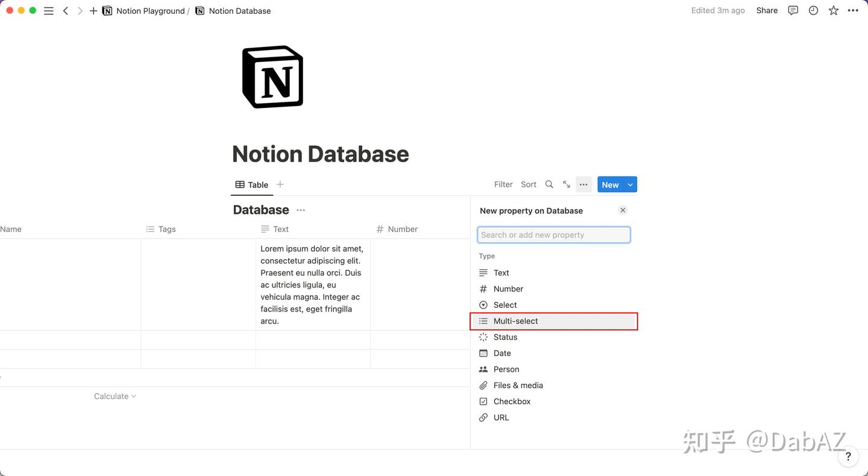The width and height of the screenshot is (868, 476).
Task: Choose the Status property type
Action: pyautogui.click(x=505, y=337)
